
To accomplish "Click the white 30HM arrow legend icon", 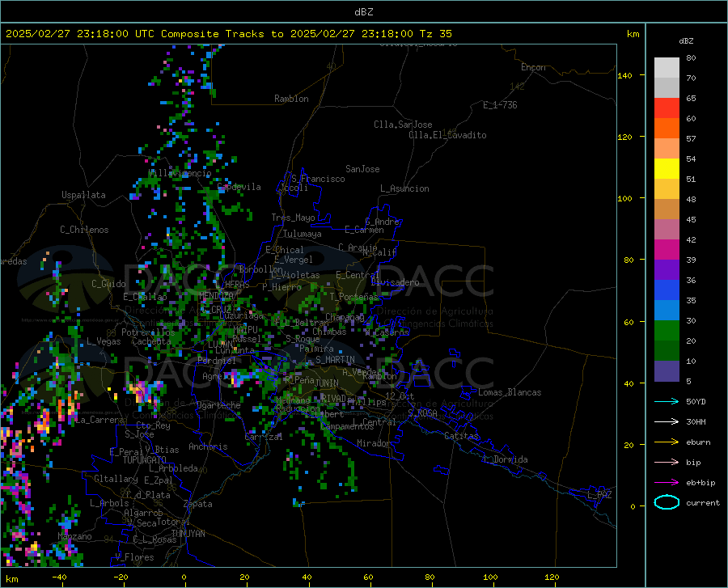I will (667, 422).
